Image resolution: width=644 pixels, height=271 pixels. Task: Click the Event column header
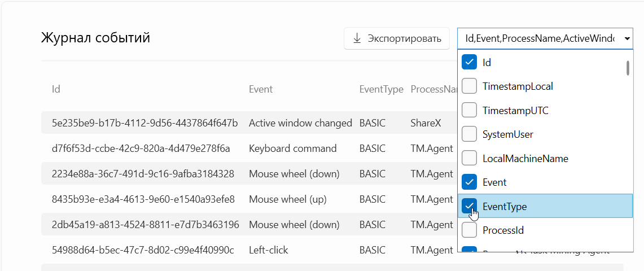click(x=261, y=89)
